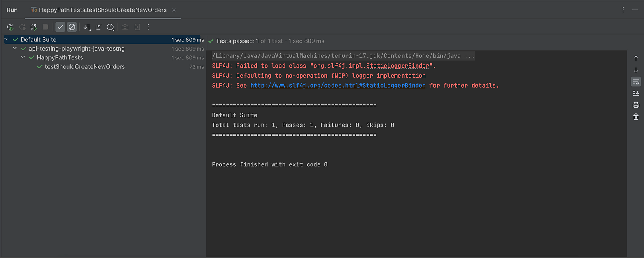
Task: Toggle Show Passed tests checkmark button
Action: click(x=60, y=27)
